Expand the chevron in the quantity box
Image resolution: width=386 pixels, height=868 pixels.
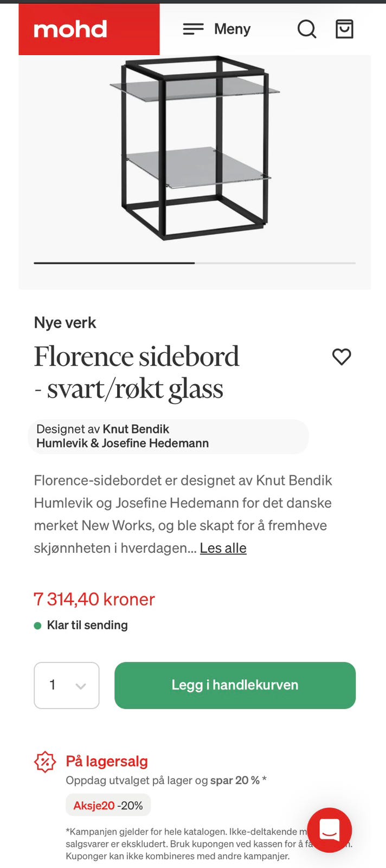point(81,685)
